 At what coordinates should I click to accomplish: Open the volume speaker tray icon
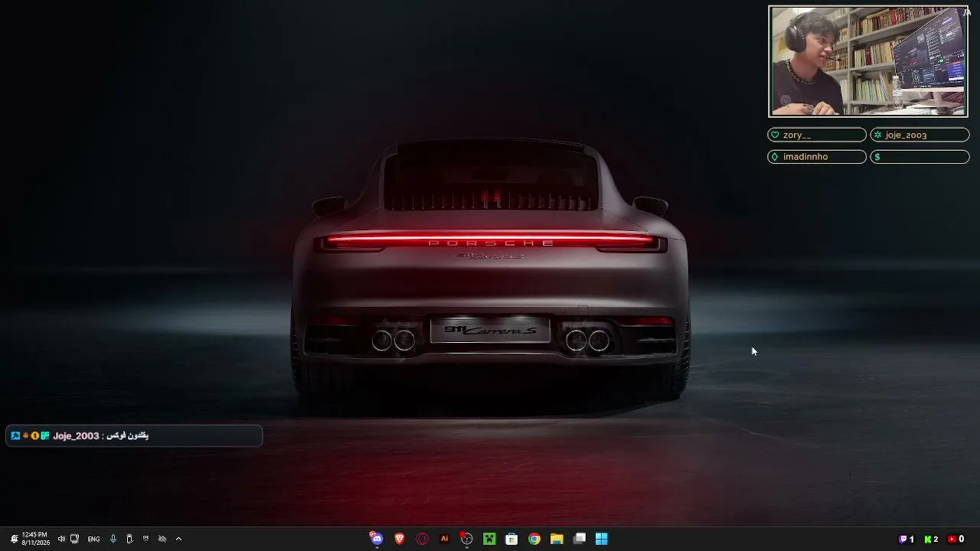pos(61,539)
